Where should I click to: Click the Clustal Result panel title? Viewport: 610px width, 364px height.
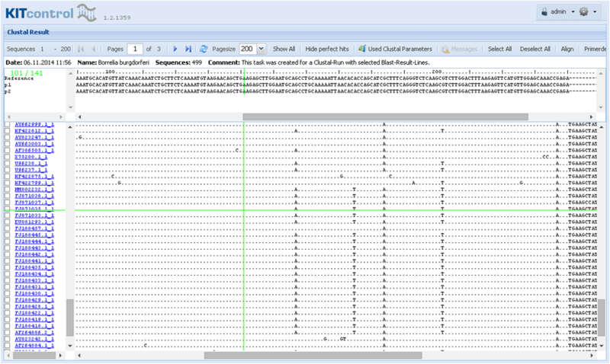coord(28,32)
